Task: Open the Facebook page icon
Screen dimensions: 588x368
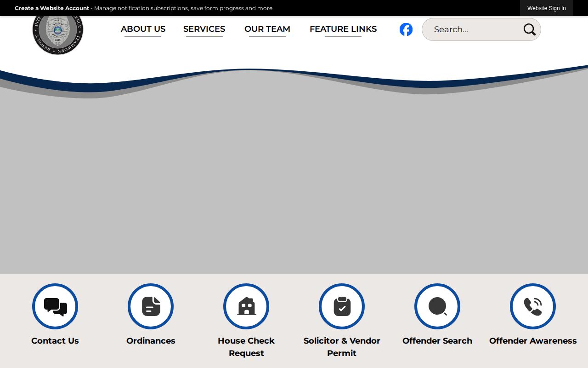Action: [x=406, y=29]
